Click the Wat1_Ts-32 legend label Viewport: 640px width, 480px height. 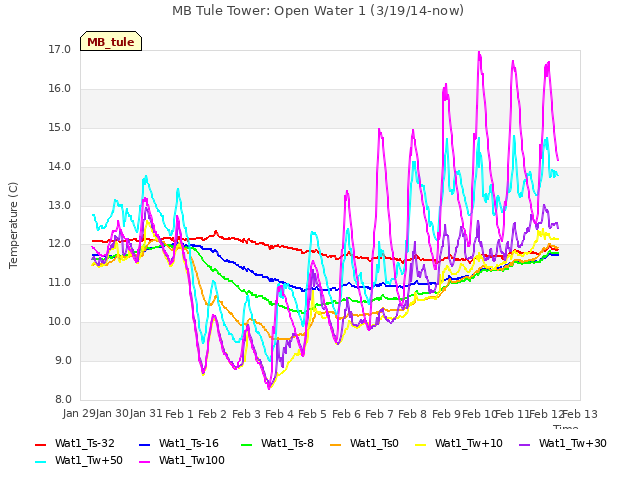[84, 443]
